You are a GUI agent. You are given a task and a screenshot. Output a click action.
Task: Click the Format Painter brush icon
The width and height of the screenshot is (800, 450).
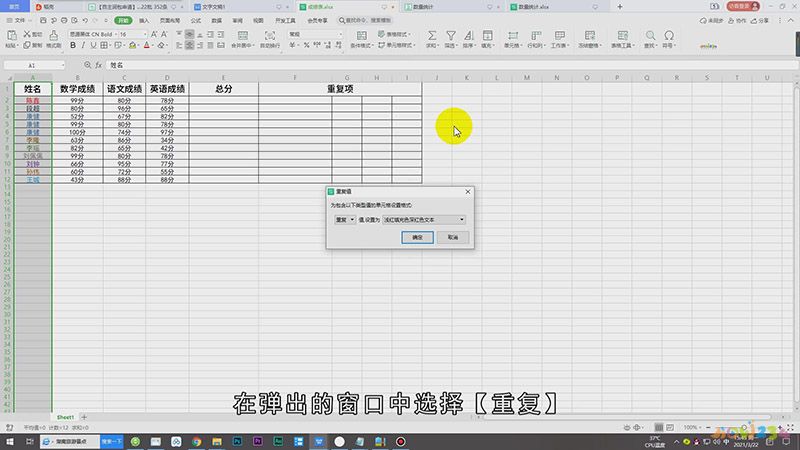click(x=54, y=35)
